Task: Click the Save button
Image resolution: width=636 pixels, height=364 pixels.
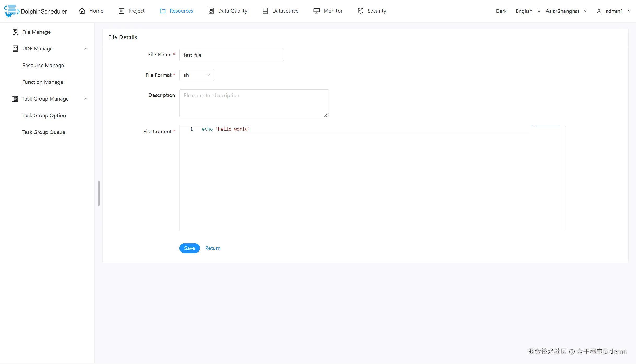Action: pos(189,248)
